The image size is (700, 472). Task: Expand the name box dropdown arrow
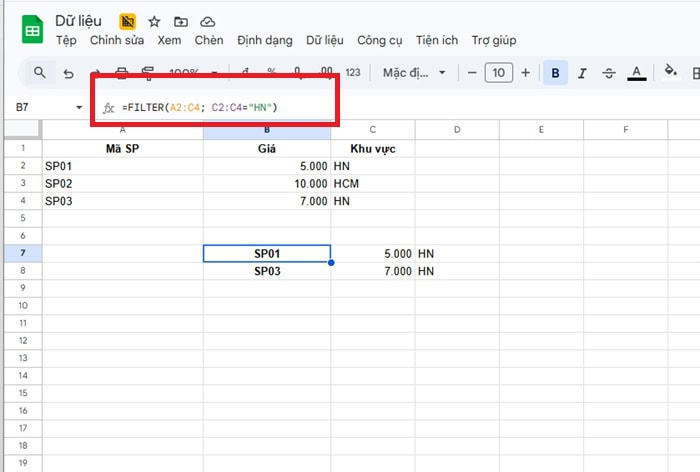pyautogui.click(x=80, y=108)
